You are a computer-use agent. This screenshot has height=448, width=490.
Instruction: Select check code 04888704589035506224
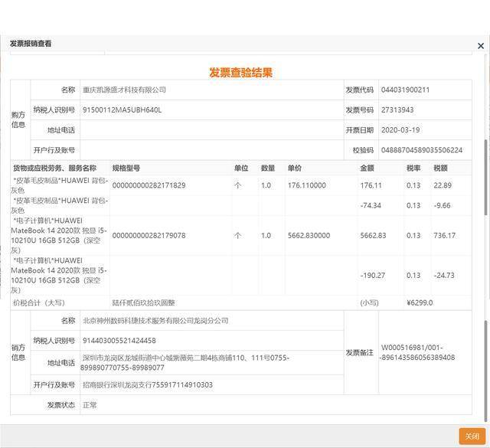tap(422, 150)
